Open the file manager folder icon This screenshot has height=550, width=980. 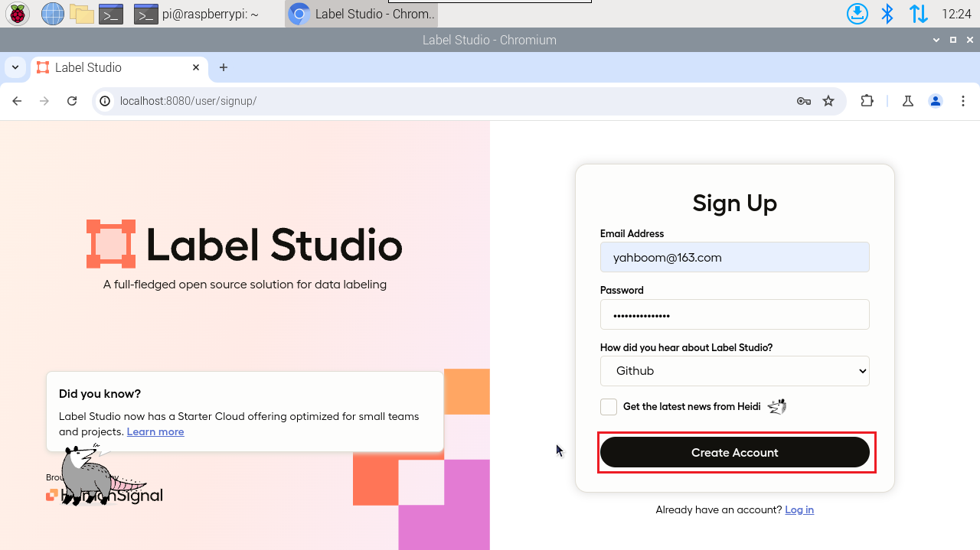pyautogui.click(x=81, y=14)
